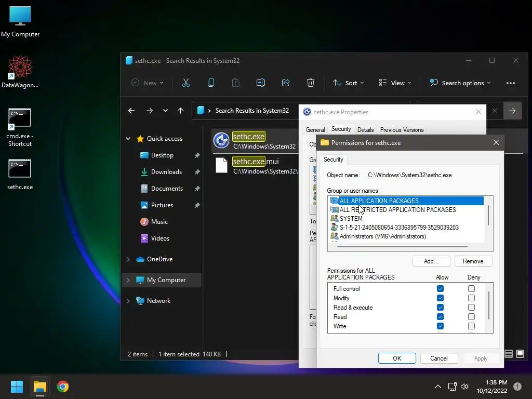
Task: Check Deny for Write permission
Action: tap(471, 326)
